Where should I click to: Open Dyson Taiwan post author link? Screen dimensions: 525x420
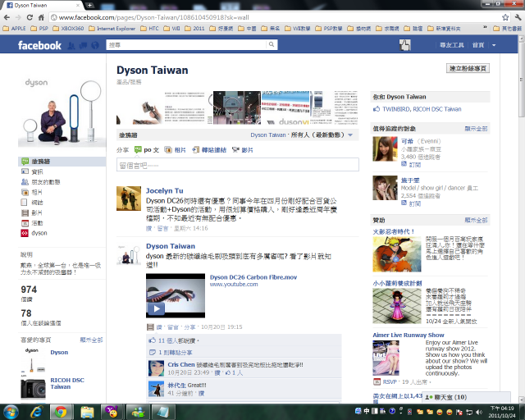tap(171, 246)
